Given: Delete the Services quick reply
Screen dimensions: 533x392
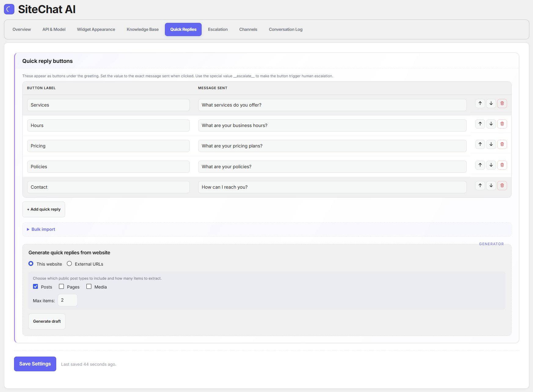Looking at the screenshot, I should (x=502, y=103).
